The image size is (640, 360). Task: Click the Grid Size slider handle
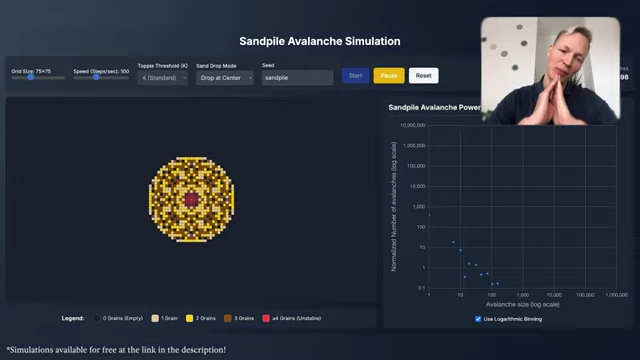31,77
